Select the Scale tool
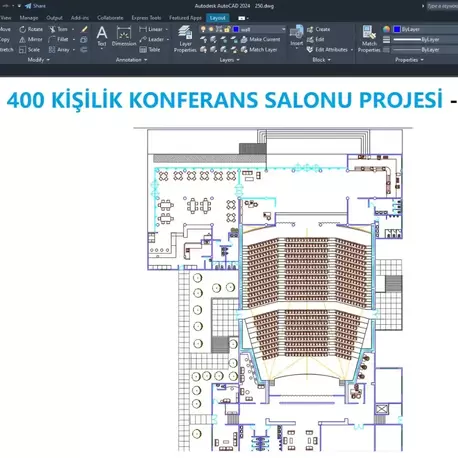The width and height of the screenshot is (458, 458). (30, 50)
